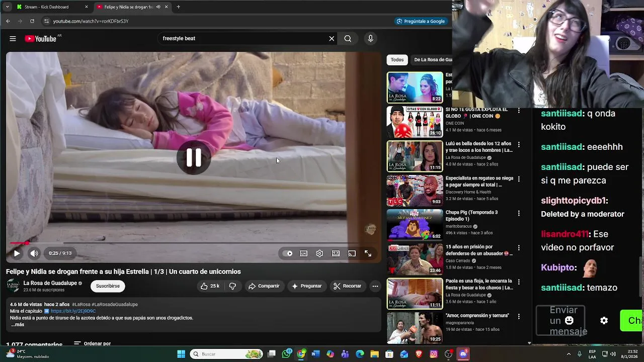644x362 pixels.
Task: Toggle the autoplay switch in the player
Action: tap(287, 253)
